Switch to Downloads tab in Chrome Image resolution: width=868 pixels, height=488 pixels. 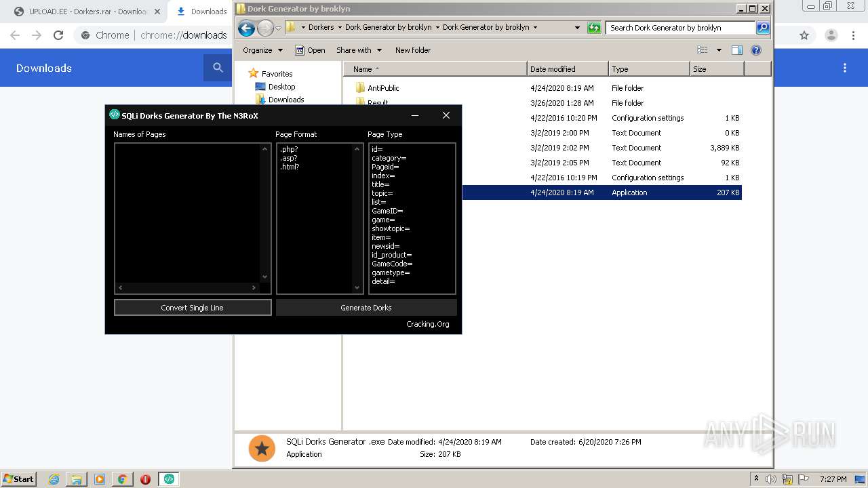coord(201,12)
